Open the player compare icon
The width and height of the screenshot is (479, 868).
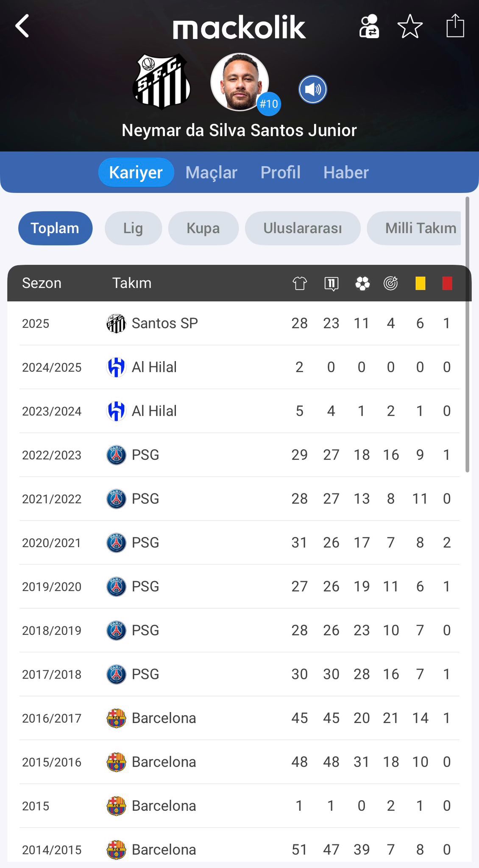369,26
